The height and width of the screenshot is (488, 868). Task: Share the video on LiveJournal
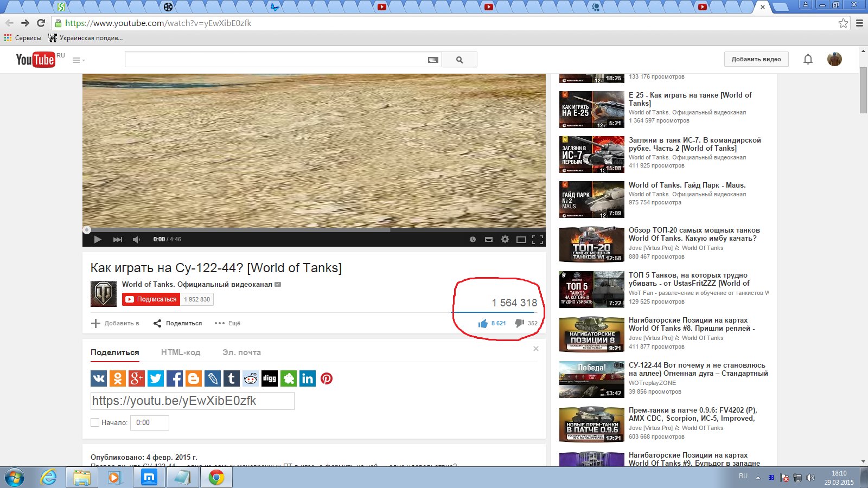click(x=213, y=378)
